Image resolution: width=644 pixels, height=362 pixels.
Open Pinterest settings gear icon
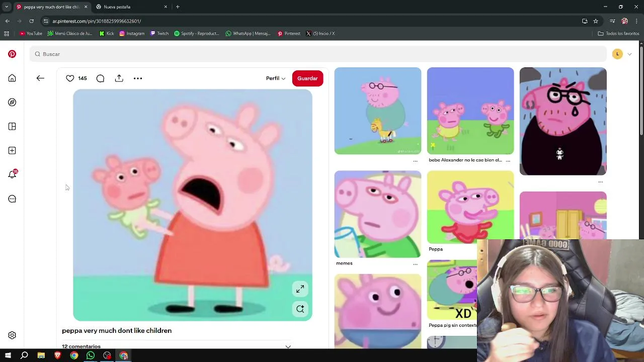point(12,335)
